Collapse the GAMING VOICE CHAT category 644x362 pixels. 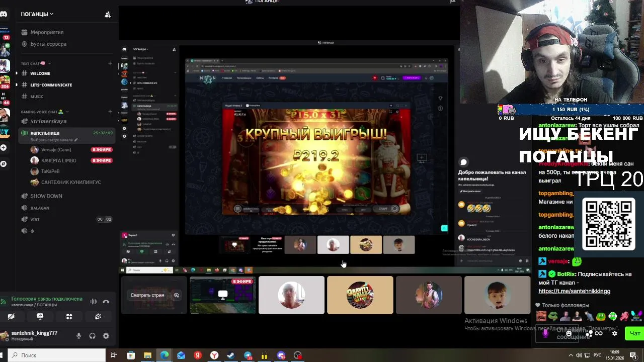(x=44, y=112)
